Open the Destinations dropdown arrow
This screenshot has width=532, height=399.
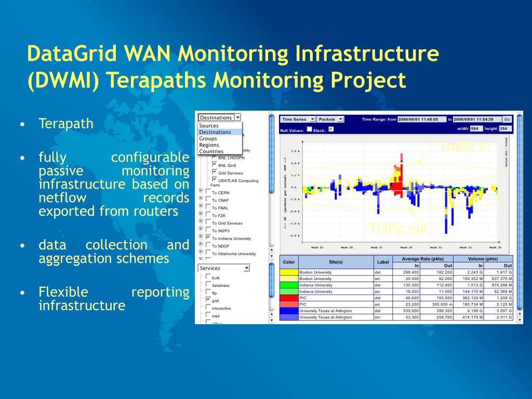click(238, 117)
